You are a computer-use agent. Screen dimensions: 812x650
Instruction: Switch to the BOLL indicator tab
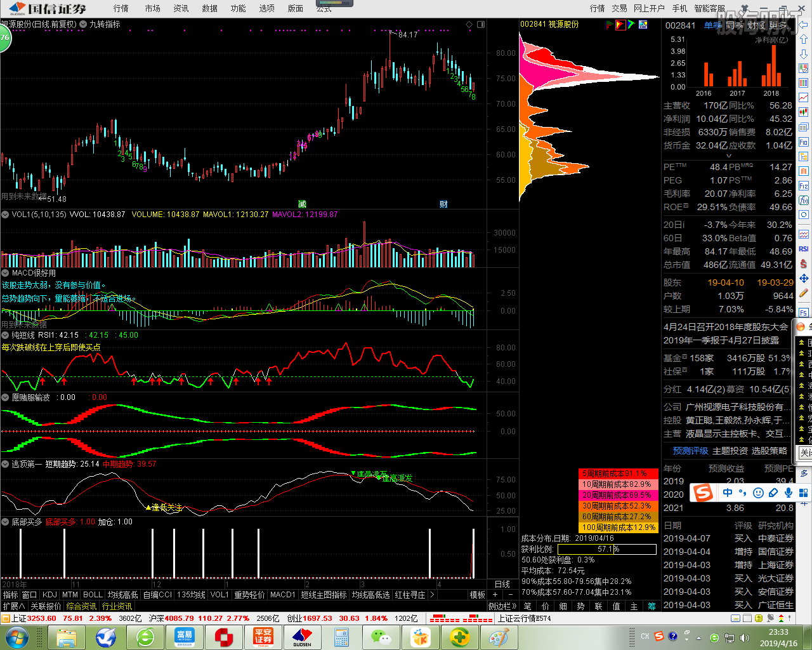click(x=93, y=595)
